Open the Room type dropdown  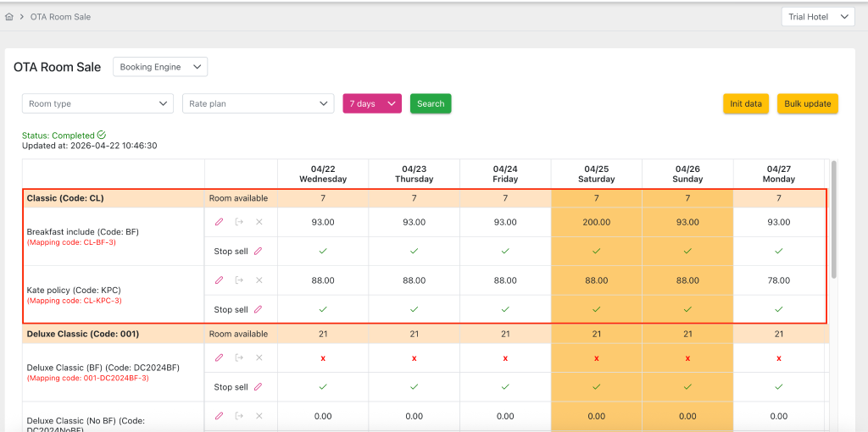coord(97,103)
